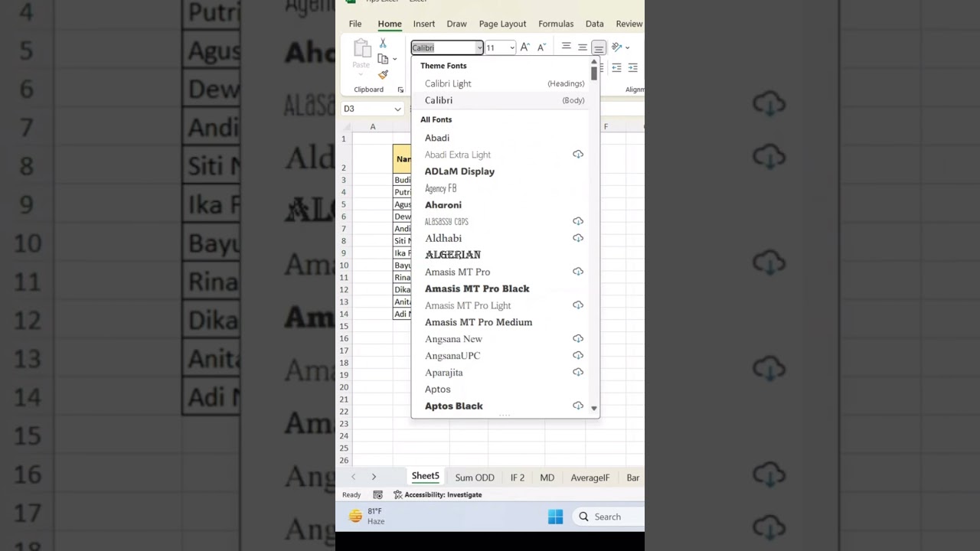980x551 pixels.
Task: Click the cloud icon beside Aparajita
Action: coord(578,372)
